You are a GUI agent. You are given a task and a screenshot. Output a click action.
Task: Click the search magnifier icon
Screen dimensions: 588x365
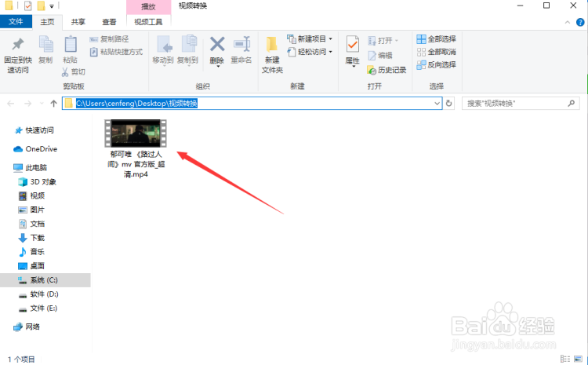point(571,104)
